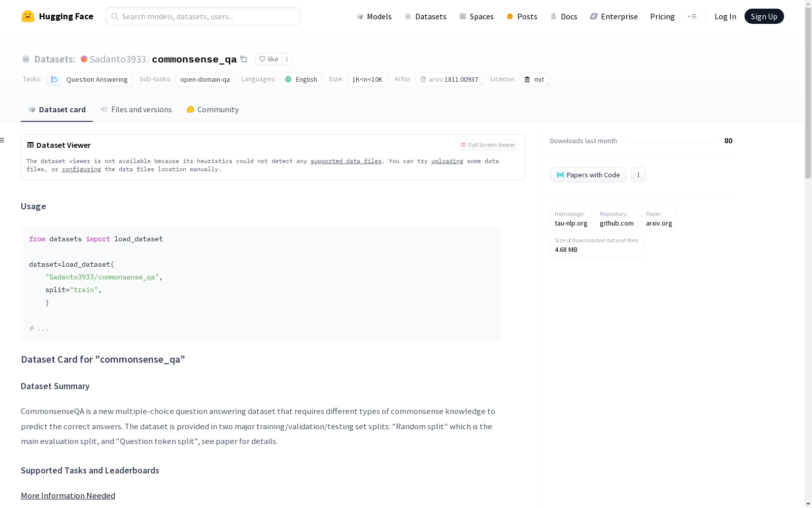Image resolution: width=812 pixels, height=508 pixels.
Task: Go to Spaces
Action: tap(477, 16)
